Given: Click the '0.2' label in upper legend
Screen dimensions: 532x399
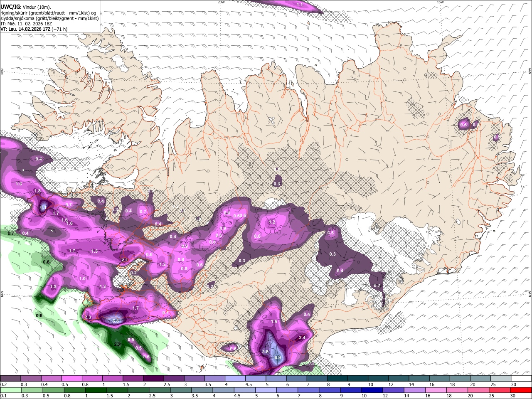Looking at the screenshot, I should tap(3, 384).
